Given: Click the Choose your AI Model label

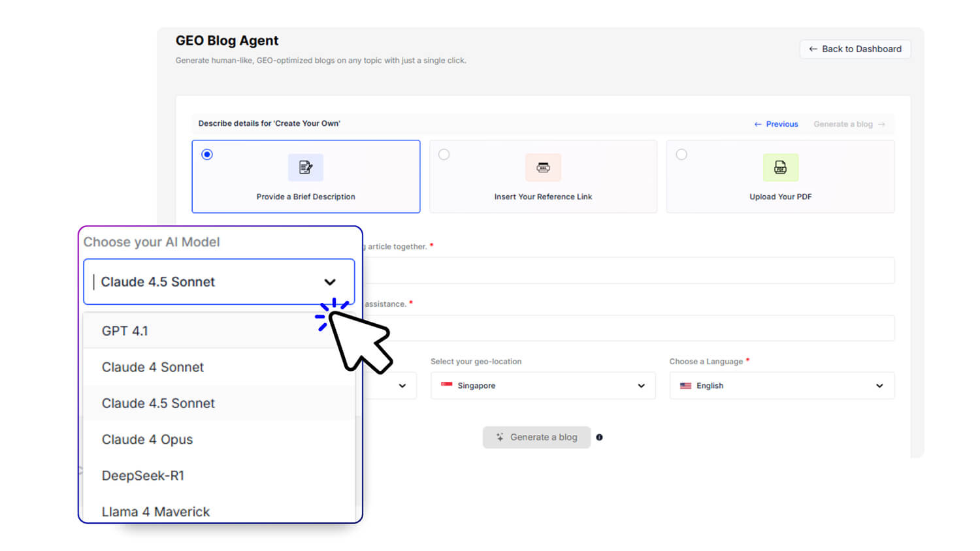Looking at the screenshot, I should 152,242.
